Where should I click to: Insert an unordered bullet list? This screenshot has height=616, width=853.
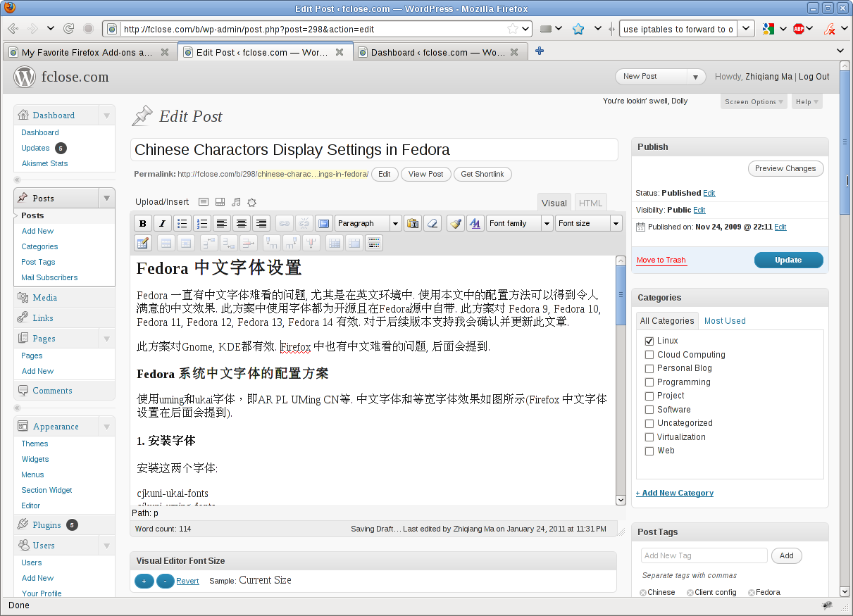(182, 223)
